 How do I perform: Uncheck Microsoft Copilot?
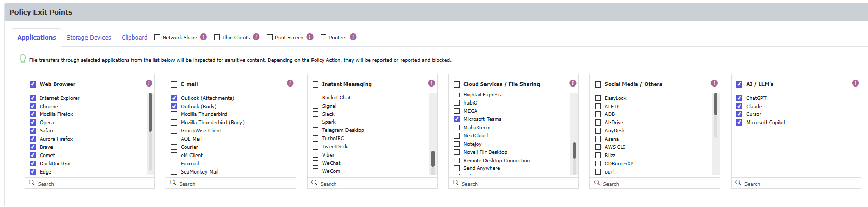click(739, 123)
